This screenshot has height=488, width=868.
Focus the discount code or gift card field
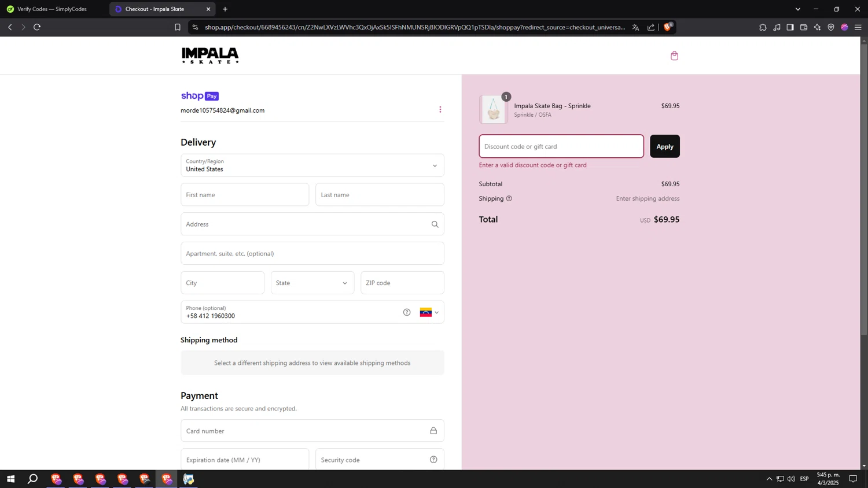(561, 146)
